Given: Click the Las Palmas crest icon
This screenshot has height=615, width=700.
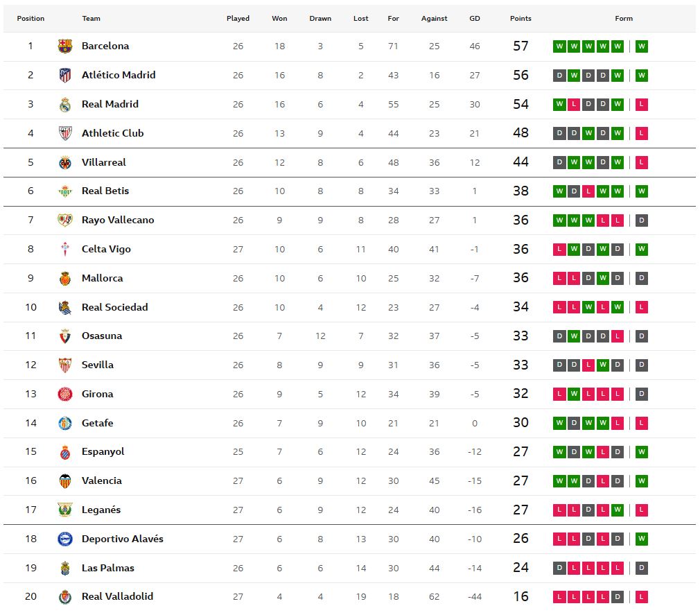Looking at the screenshot, I should [x=65, y=568].
